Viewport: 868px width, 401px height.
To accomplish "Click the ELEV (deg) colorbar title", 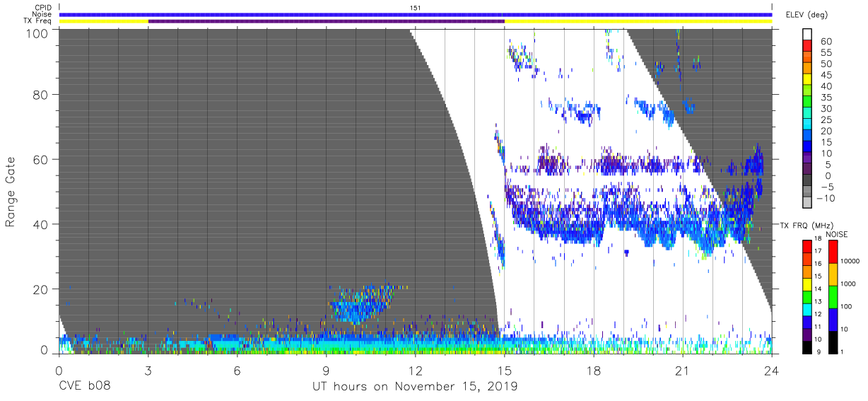I will click(807, 14).
